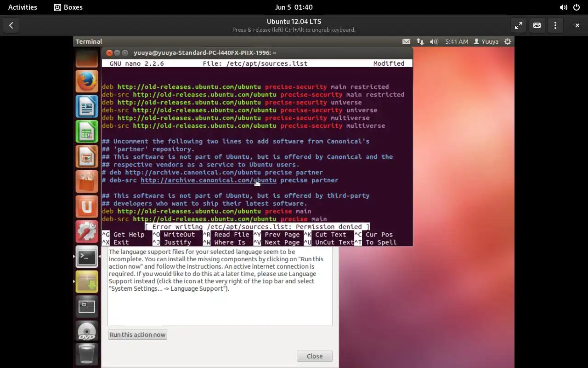Click the '# deb http://archive.canonical.com/ubuntu precise partner' line
Screen dimensions: 588x368
coord(212,172)
